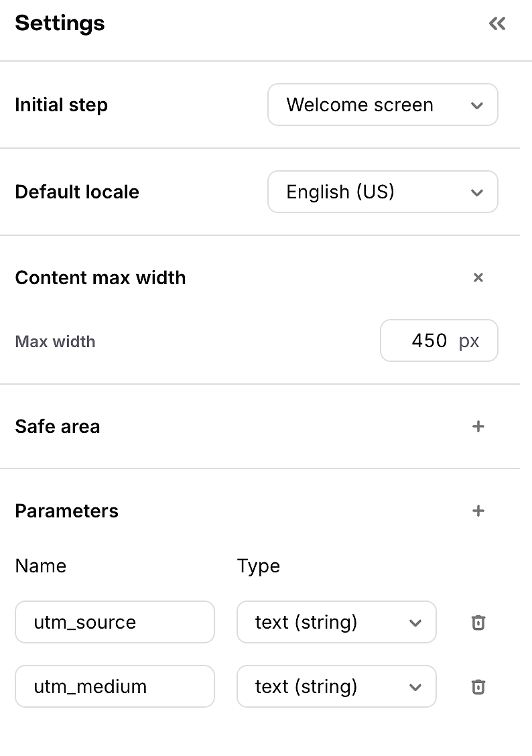Add a new parameter
The image size is (532, 756).
coord(478,511)
